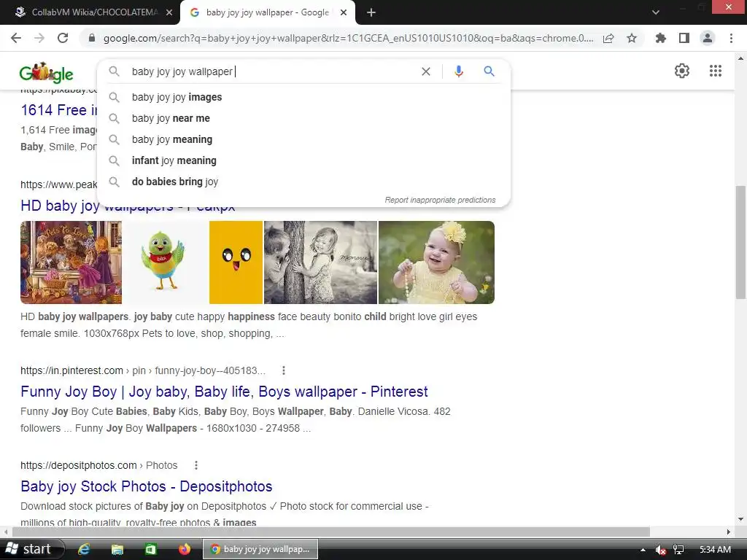
Task: Click the in.pinterest.com result URL
Action: point(143,370)
